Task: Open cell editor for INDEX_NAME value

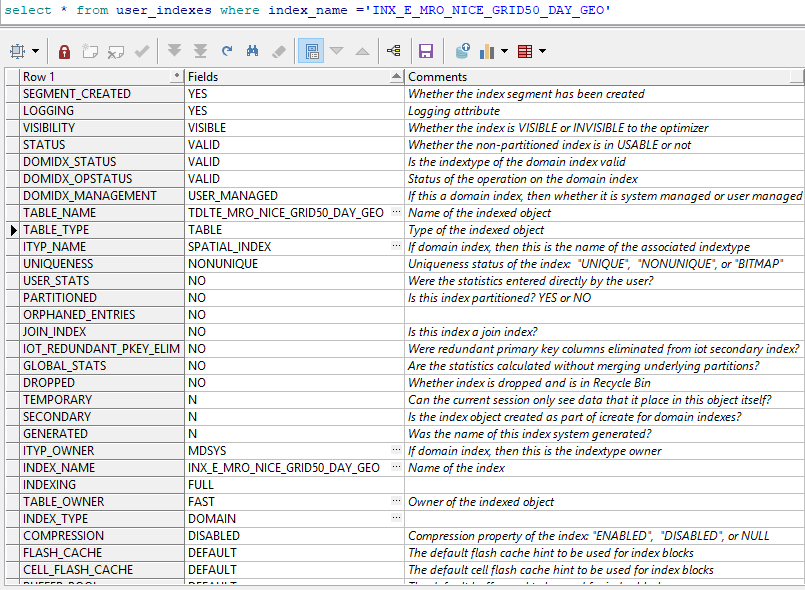Action: point(396,466)
